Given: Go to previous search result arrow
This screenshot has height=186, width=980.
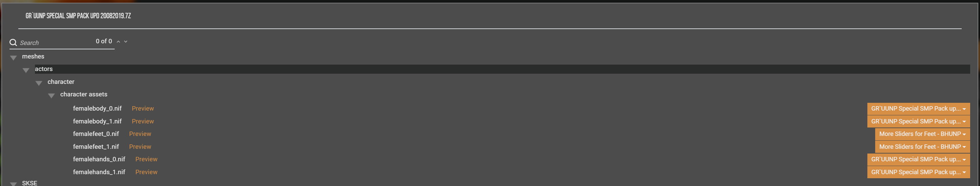Looking at the screenshot, I should point(118,42).
